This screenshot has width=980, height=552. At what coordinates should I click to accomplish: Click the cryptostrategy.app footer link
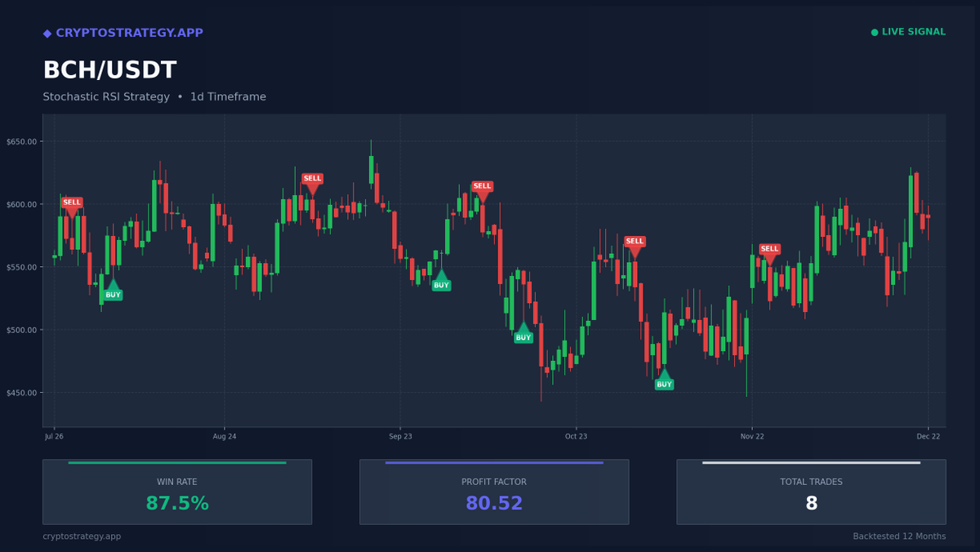point(82,536)
